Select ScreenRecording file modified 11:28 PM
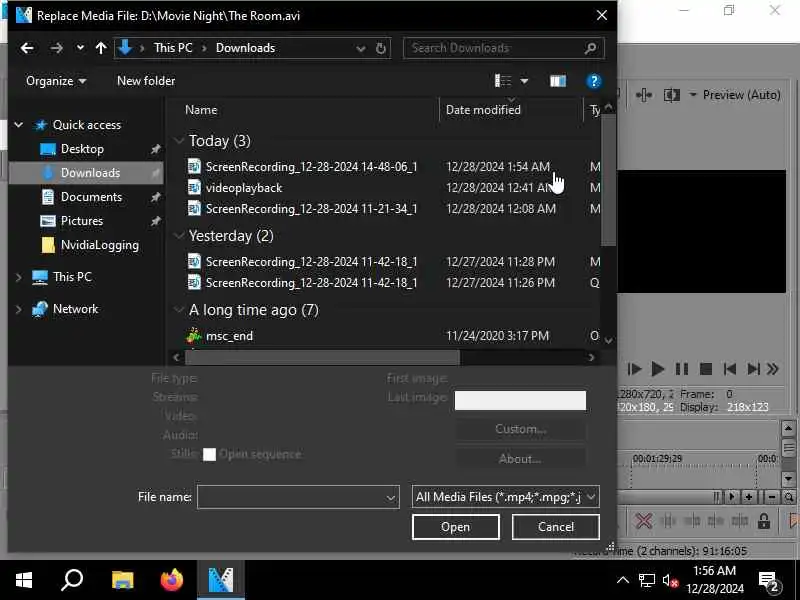Viewport: 800px width, 600px height. tap(311, 262)
